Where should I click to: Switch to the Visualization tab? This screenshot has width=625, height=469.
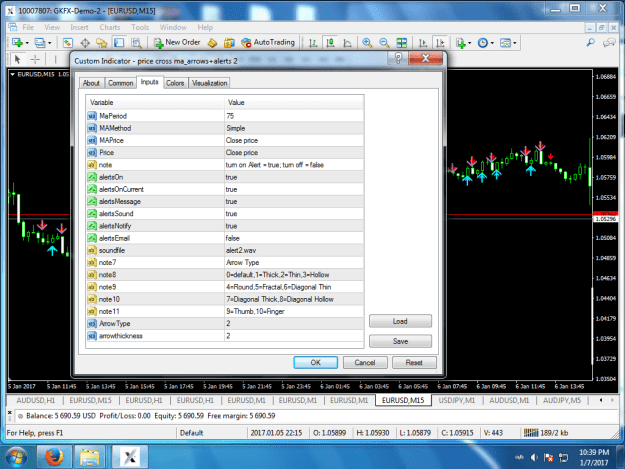coord(209,83)
